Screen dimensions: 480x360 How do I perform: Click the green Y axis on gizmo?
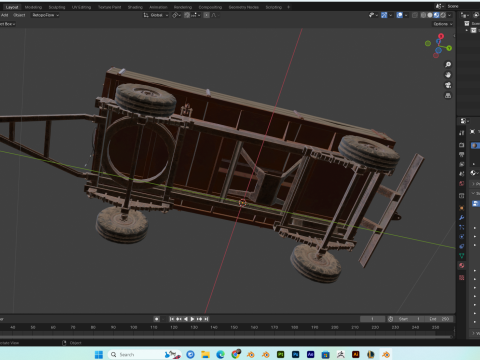click(x=449, y=48)
